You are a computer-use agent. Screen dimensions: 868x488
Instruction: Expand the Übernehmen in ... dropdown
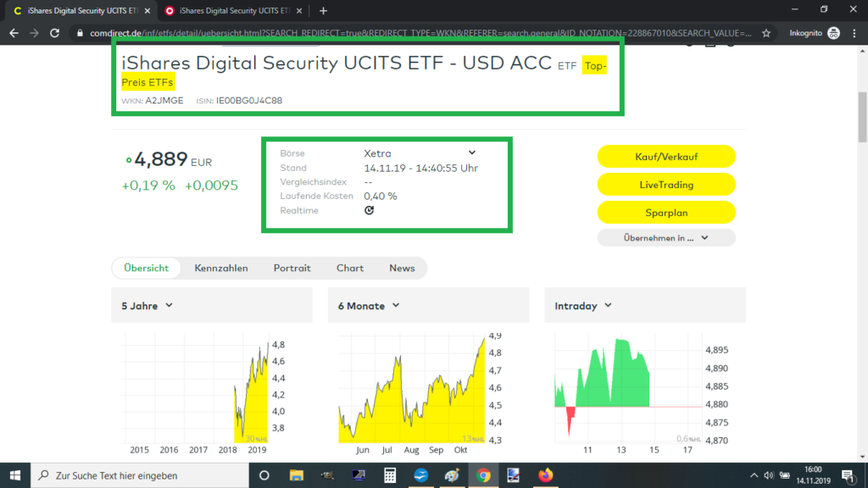tap(666, 238)
